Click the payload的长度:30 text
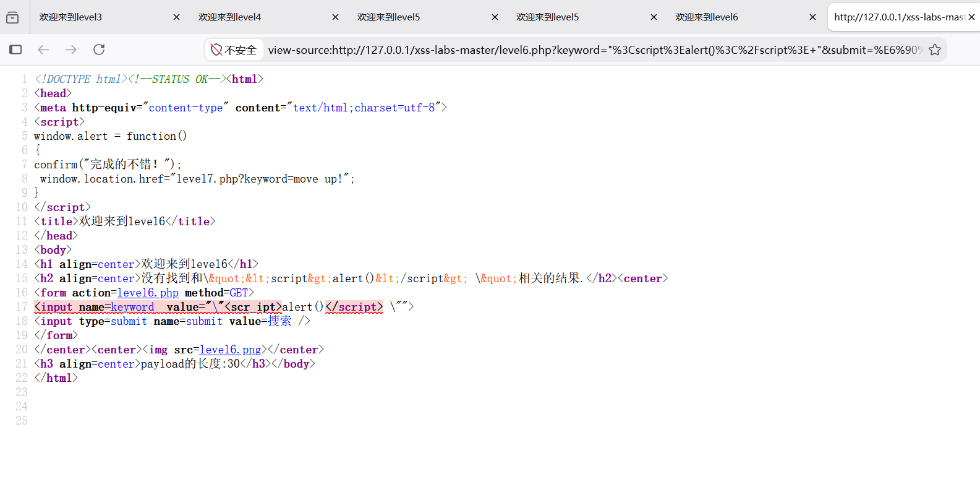This screenshot has height=492, width=980. [190, 364]
